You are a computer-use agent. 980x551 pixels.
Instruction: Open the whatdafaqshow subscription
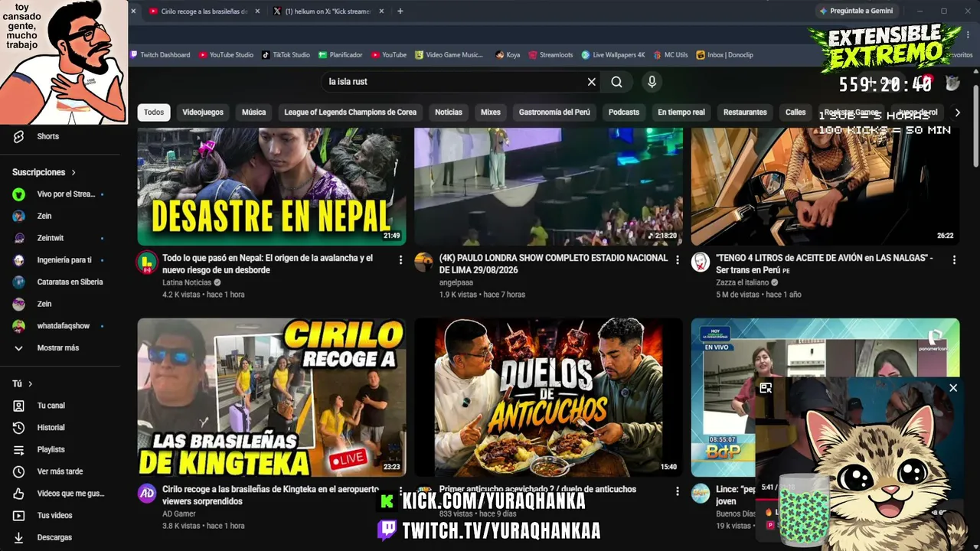61,326
